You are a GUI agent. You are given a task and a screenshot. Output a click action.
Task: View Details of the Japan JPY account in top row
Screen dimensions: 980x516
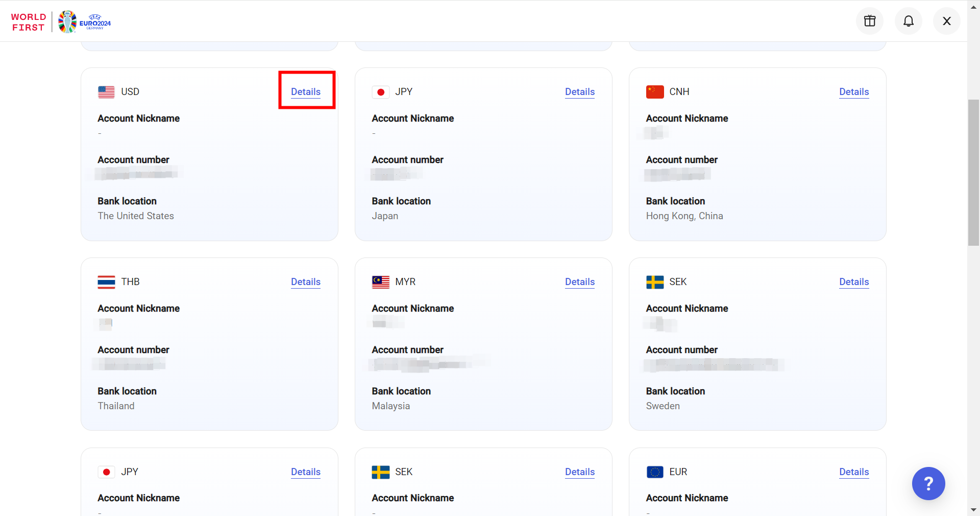[x=579, y=92]
